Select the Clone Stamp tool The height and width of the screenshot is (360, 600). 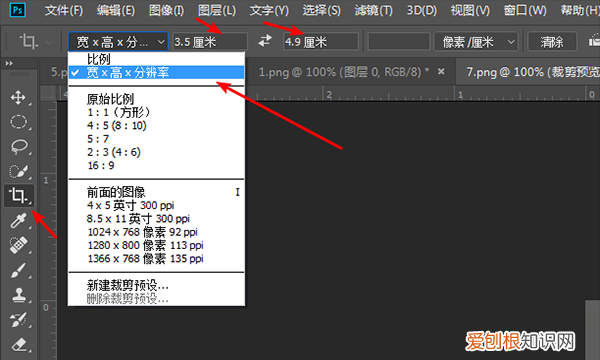18,295
